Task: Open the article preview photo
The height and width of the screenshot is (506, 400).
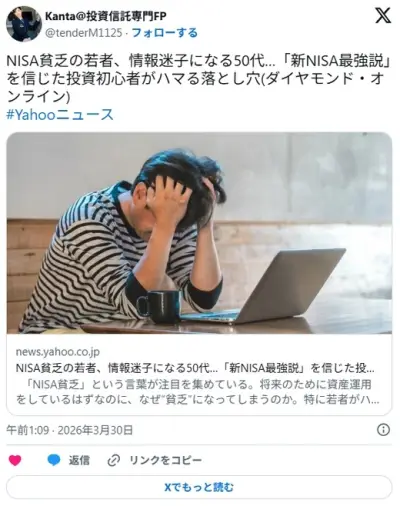Action: (x=199, y=233)
